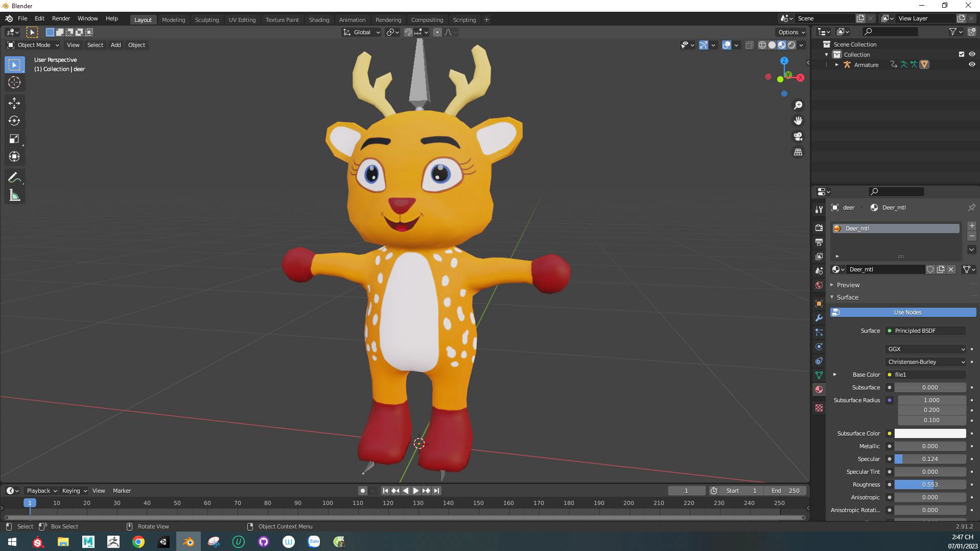Open the Object properties tab
The width and height of the screenshot is (980, 551).
pos(819,304)
